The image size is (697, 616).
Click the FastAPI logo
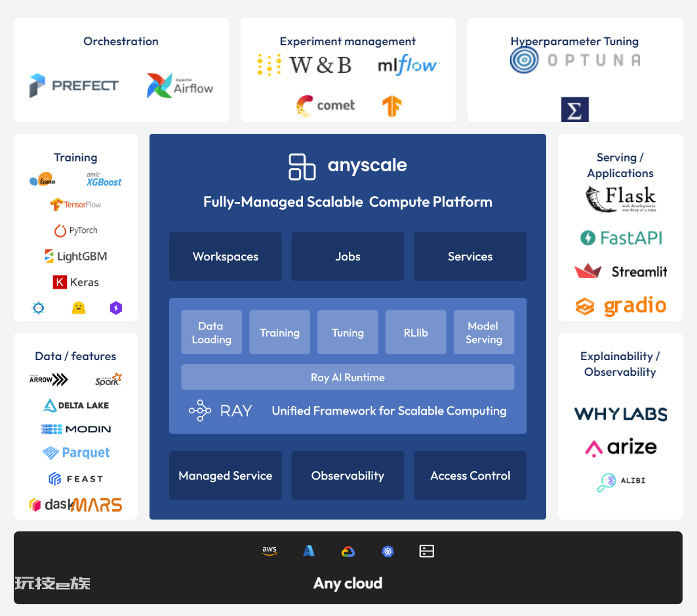pos(620,238)
